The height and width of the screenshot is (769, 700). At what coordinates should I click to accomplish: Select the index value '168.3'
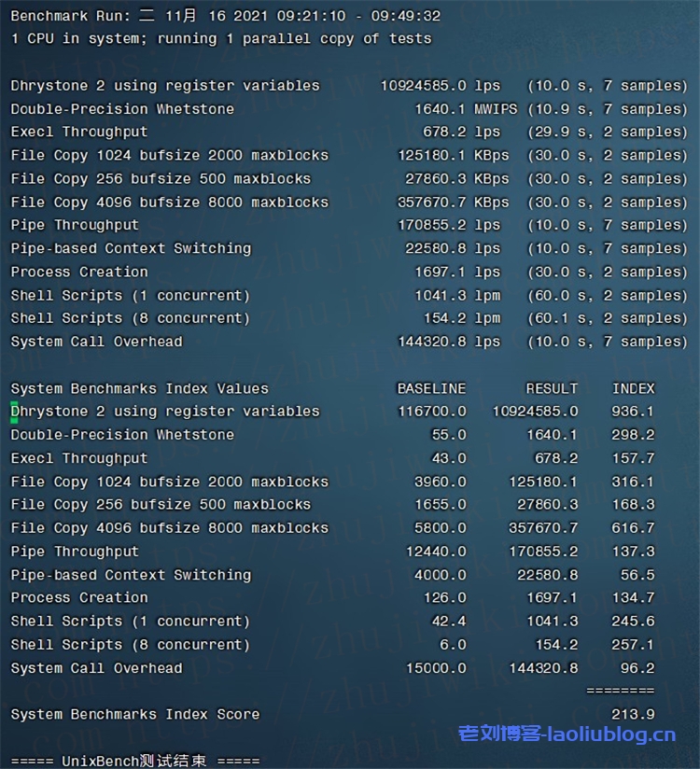633,505
